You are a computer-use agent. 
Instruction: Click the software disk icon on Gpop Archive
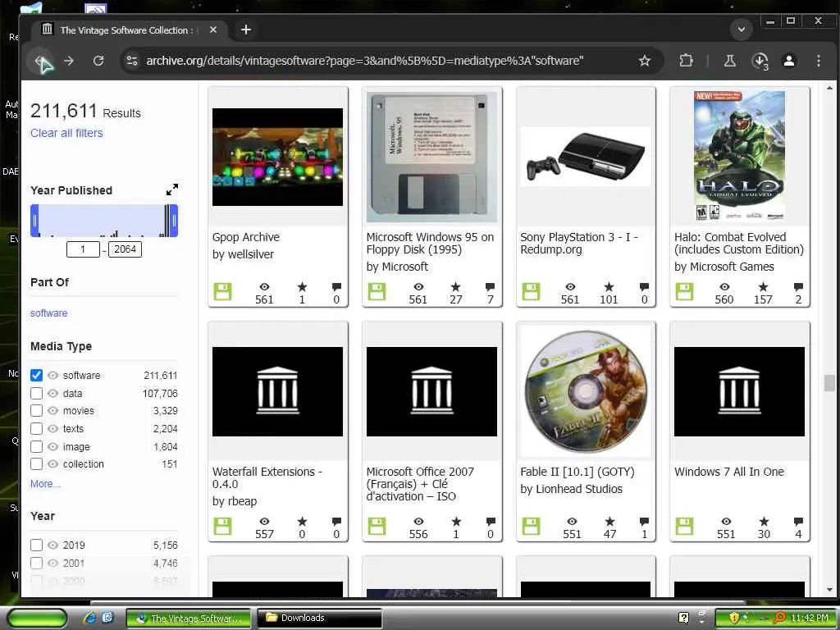click(222, 292)
